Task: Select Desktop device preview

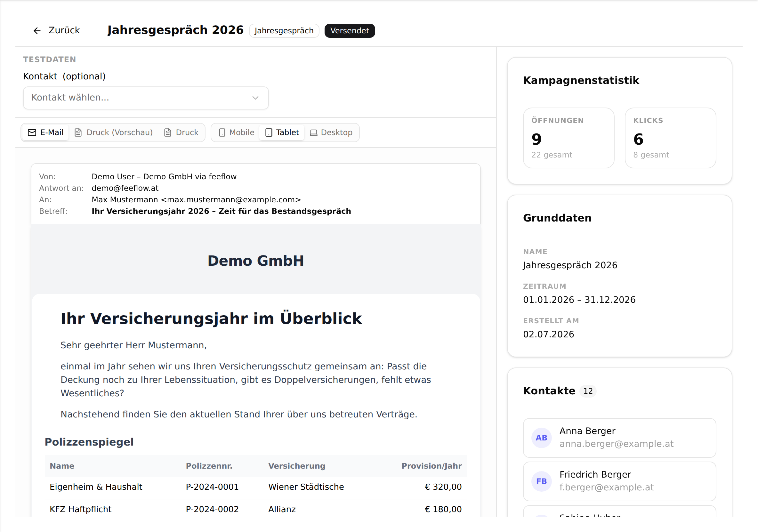Action: (331, 133)
